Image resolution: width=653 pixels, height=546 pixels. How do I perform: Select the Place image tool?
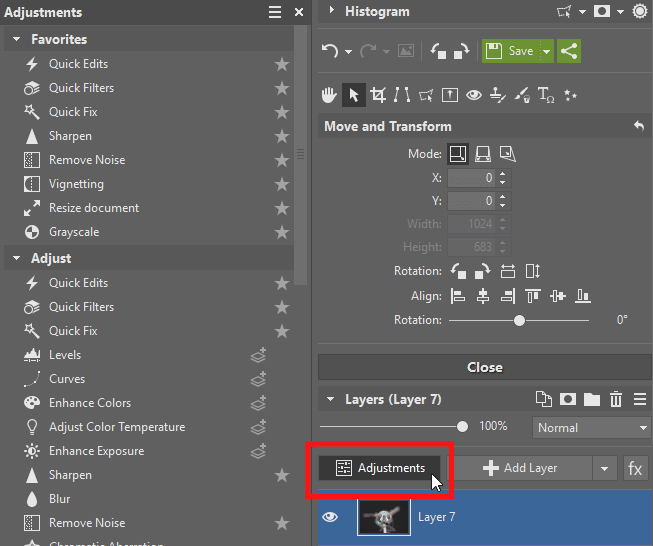450,95
